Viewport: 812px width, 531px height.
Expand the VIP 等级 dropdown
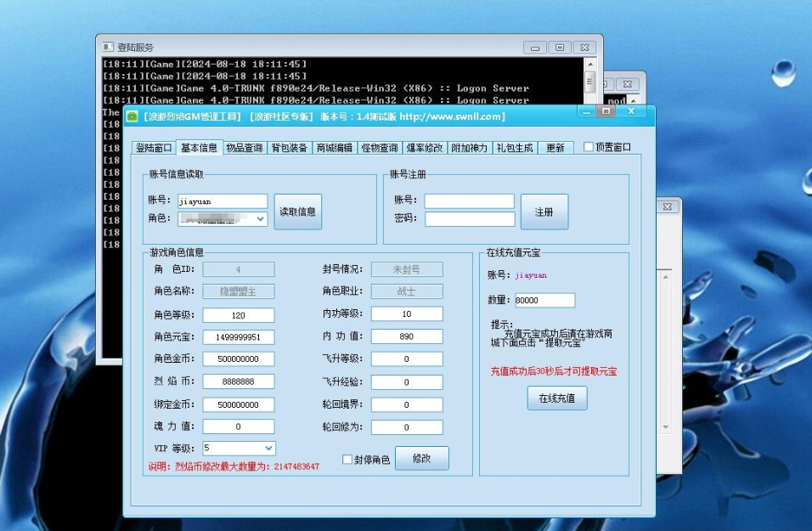(x=268, y=448)
